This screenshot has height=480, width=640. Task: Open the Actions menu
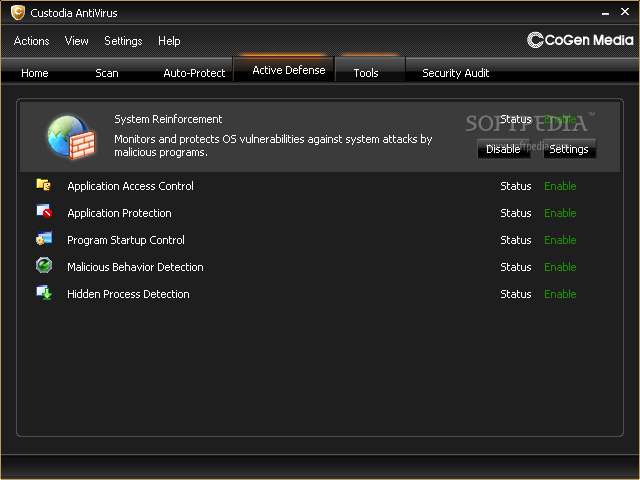[x=31, y=41]
